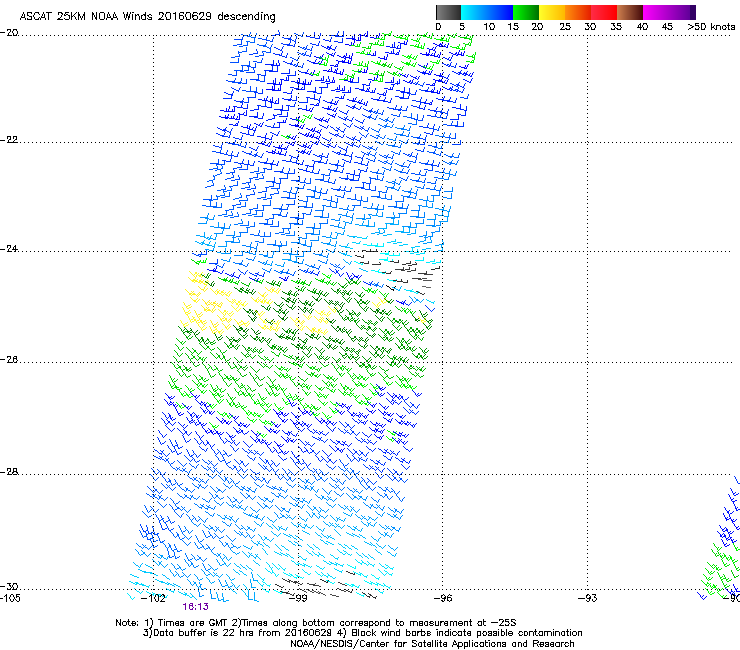Click the legend label '35'
Screen dimensions: 740x650
click(616, 27)
